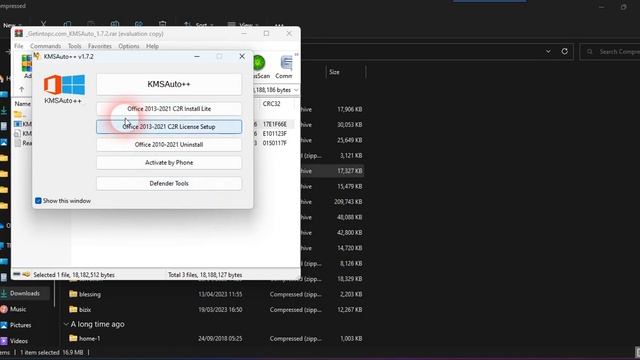Open the WinRAR Help menu

[152, 46]
